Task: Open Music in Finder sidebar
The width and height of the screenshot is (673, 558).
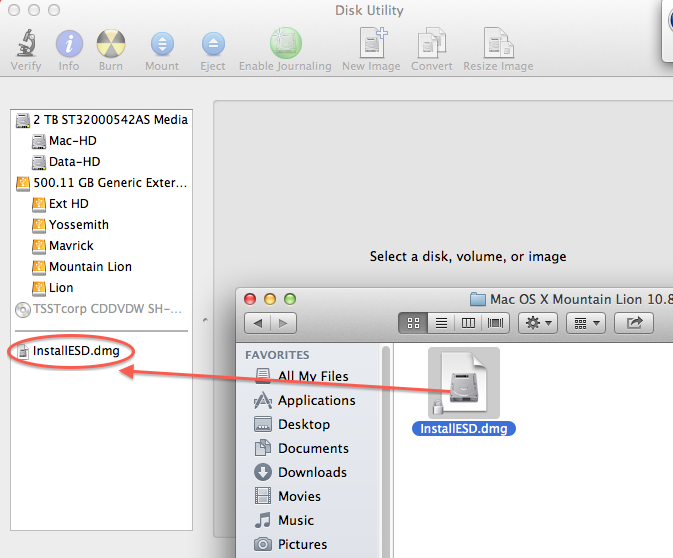Action: click(284, 520)
